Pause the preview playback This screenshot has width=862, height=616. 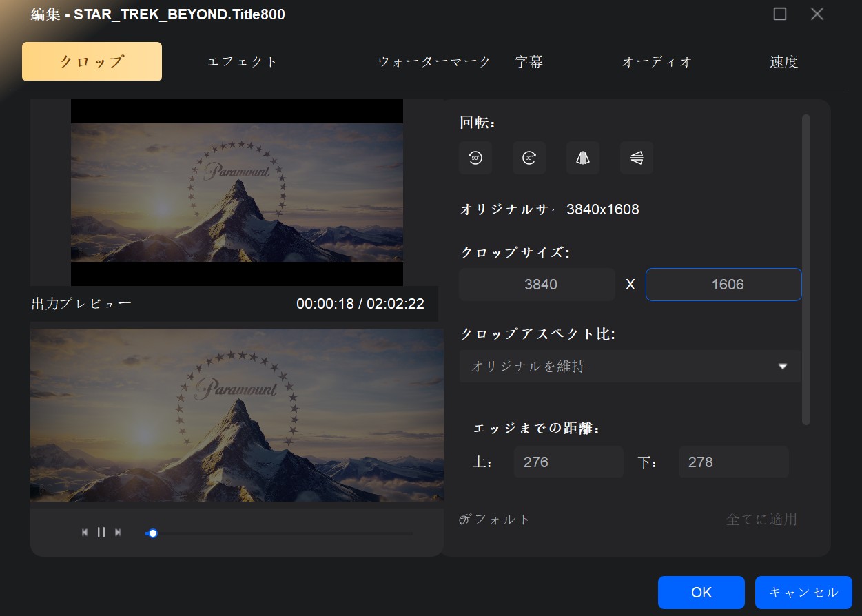(x=101, y=532)
